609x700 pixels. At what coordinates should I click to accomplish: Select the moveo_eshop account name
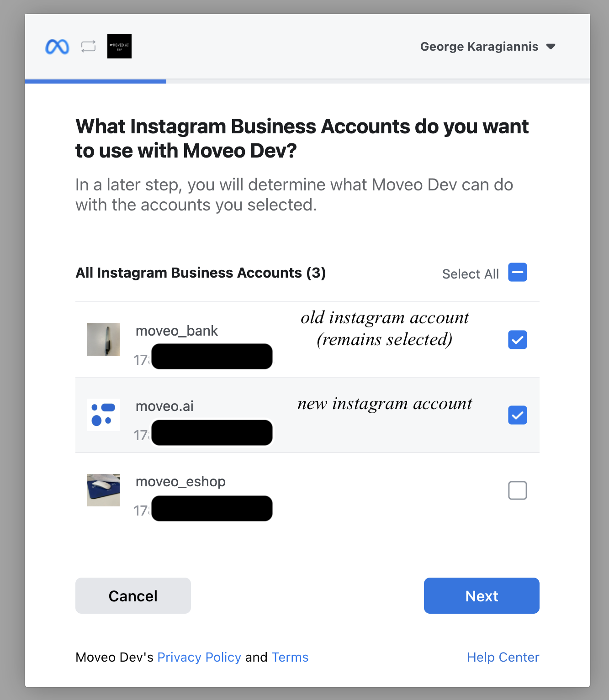pos(180,481)
